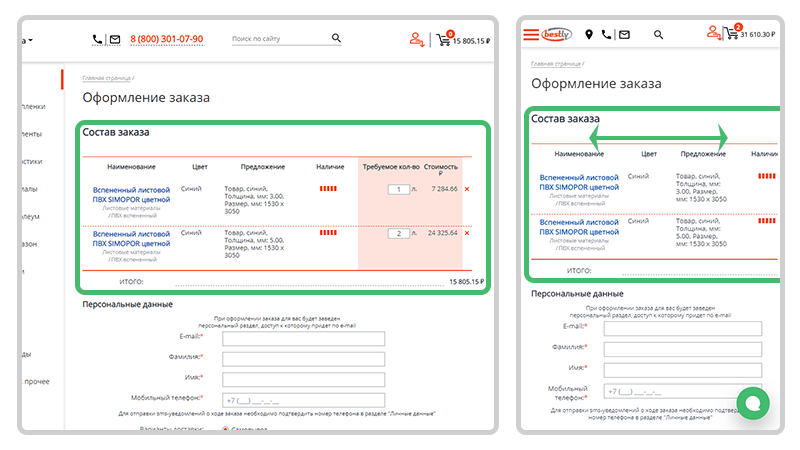This screenshot has width=800, height=450.
Task: Open the cart showing 31 610.30 ₽
Action: (749, 33)
